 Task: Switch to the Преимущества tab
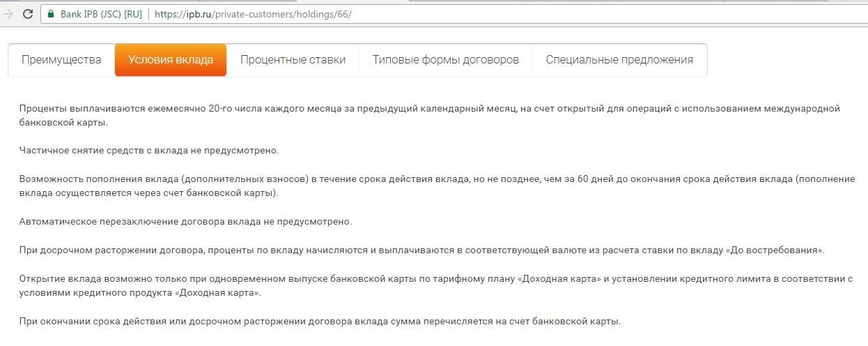61,60
